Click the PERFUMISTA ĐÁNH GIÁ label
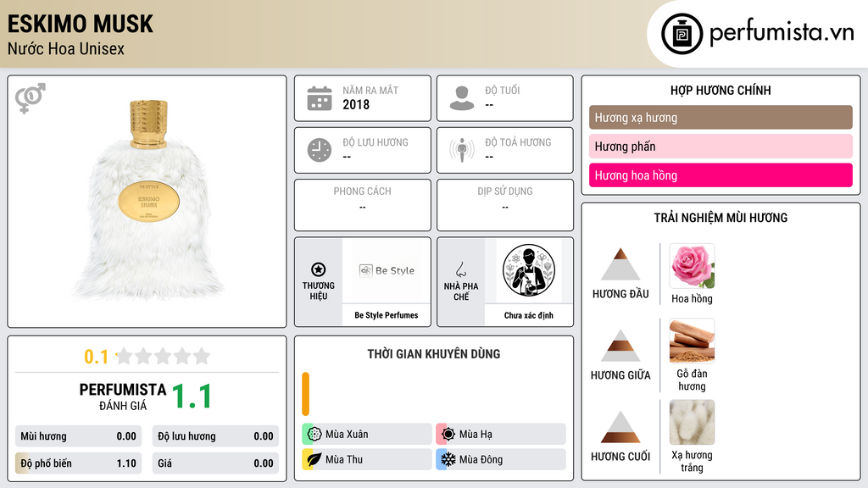 (x=123, y=396)
